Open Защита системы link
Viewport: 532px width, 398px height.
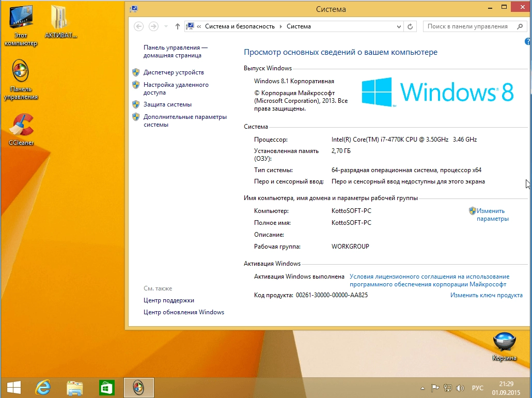pos(167,104)
